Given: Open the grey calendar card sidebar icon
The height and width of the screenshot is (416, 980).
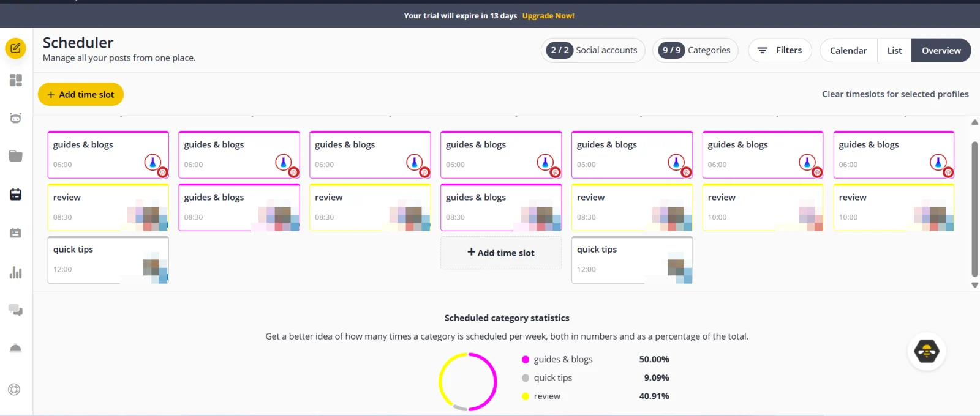Looking at the screenshot, I should 16,232.
